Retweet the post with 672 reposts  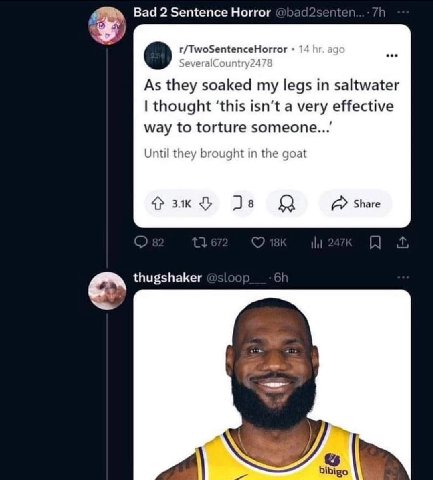(200, 242)
